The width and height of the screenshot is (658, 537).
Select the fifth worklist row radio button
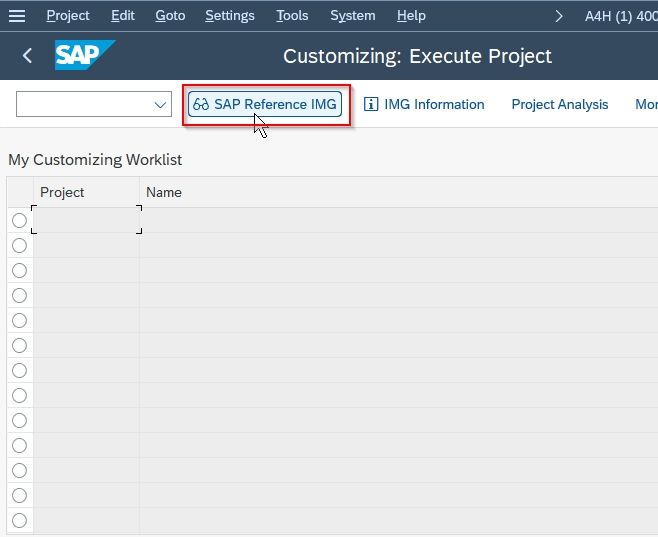tap(19, 321)
